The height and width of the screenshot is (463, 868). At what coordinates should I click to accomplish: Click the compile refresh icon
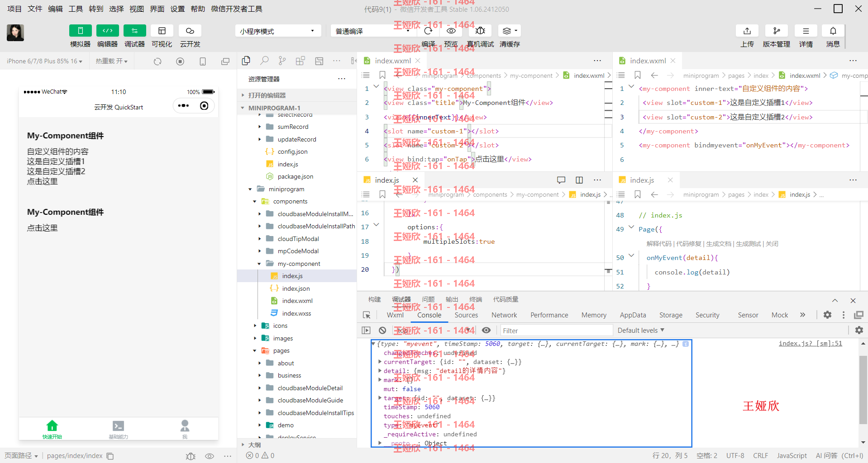(428, 31)
